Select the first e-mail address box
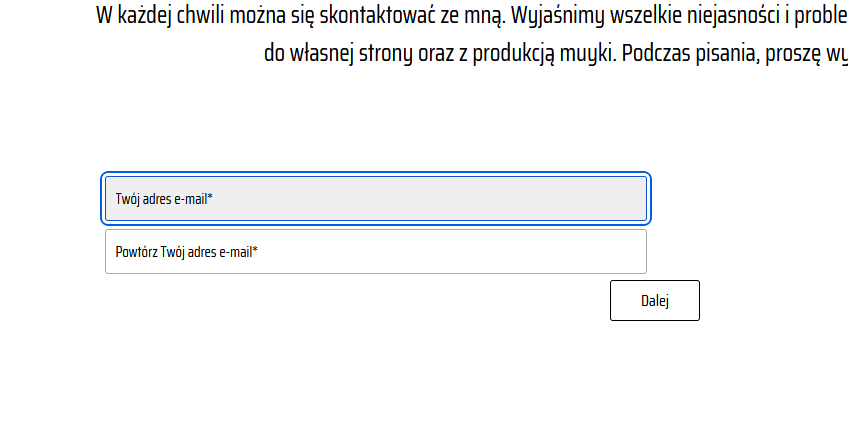This screenshot has width=848, height=421. [x=377, y=198]
